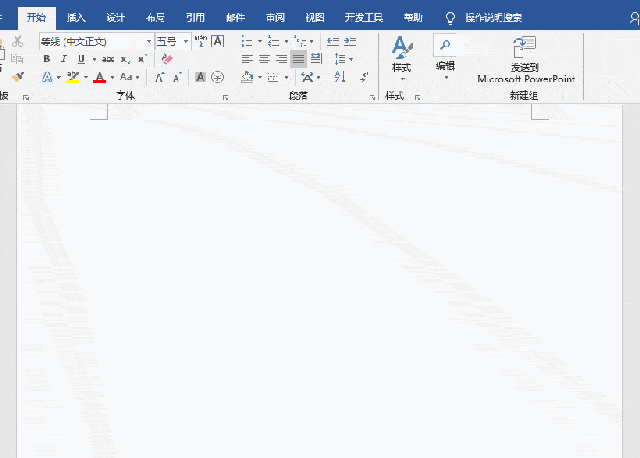Switch to the 开始 tab

point(37,18)
